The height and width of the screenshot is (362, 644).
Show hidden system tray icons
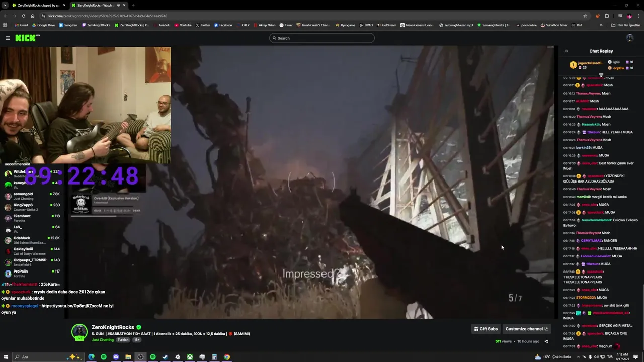(x=579, y=357)
